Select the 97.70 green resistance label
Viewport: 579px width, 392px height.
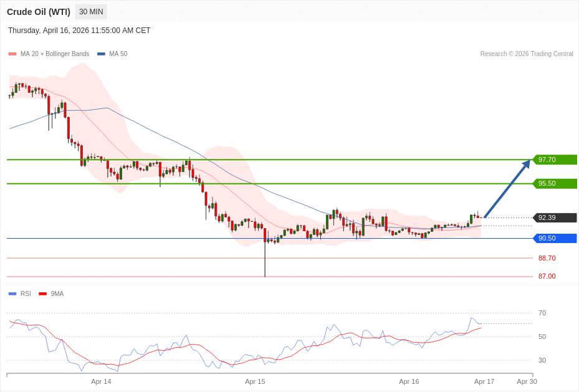coord(555,160)
